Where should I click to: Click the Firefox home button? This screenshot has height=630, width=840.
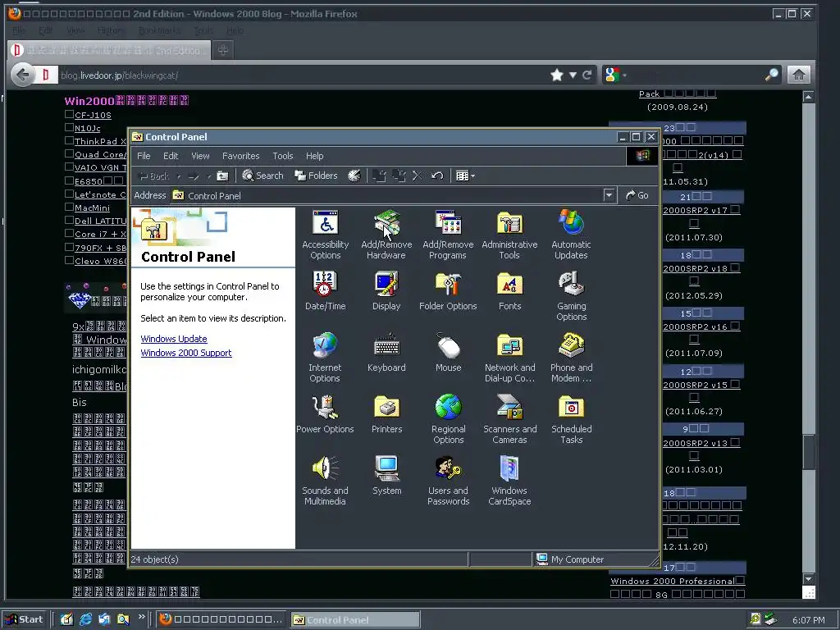(798, 75)
